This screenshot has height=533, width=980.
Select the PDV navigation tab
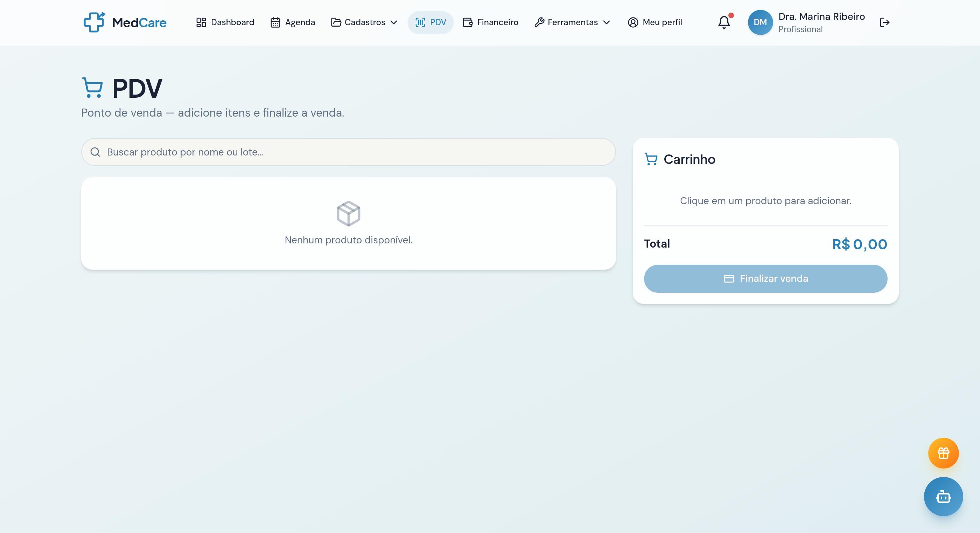[430, 22]
